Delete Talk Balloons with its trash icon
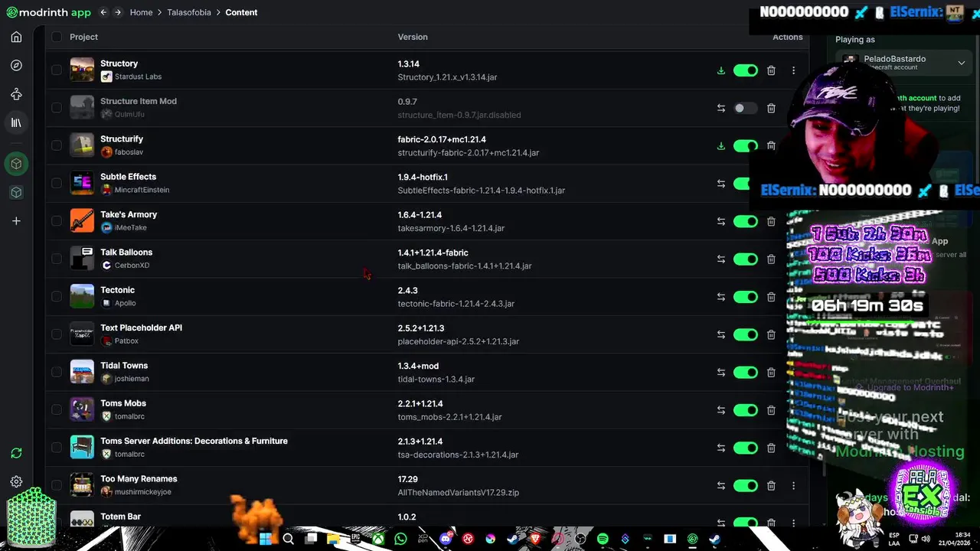 (771, 259)
